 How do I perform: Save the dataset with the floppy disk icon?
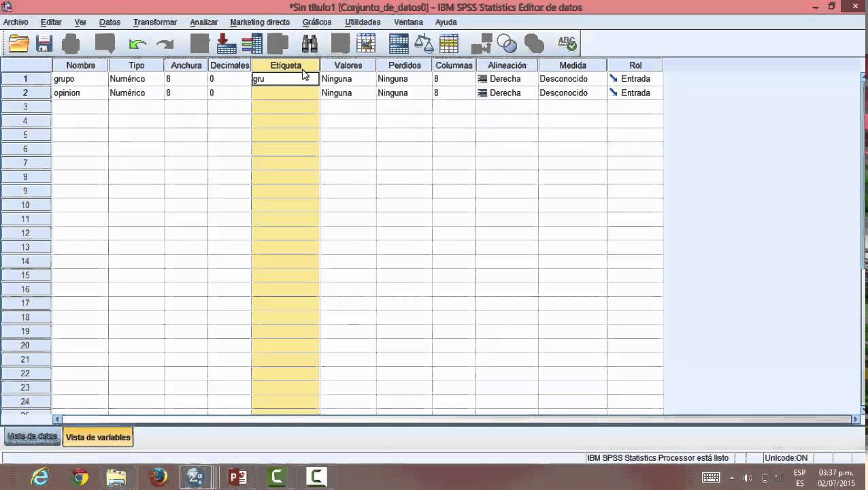point(44,44)
